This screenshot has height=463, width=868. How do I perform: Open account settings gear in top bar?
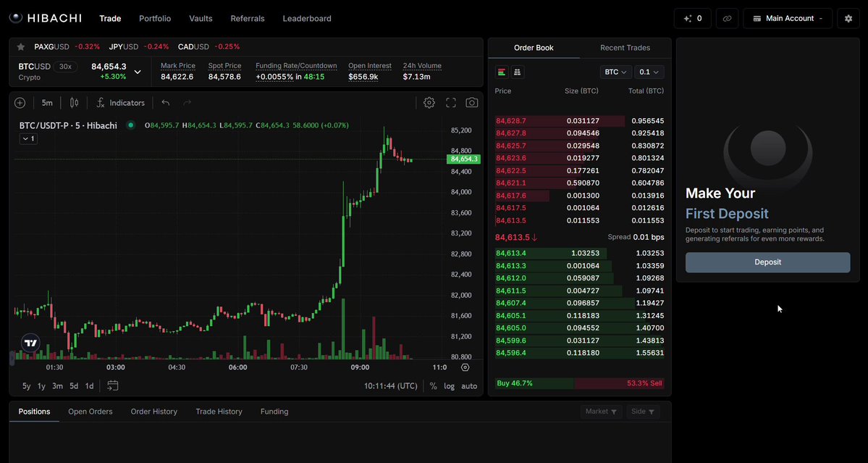tap(848, 18)
